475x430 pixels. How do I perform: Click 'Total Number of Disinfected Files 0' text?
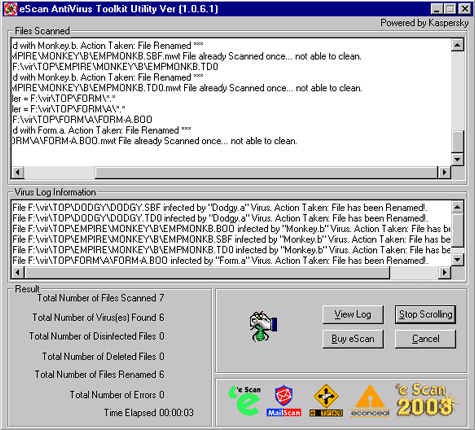point(97,336)
